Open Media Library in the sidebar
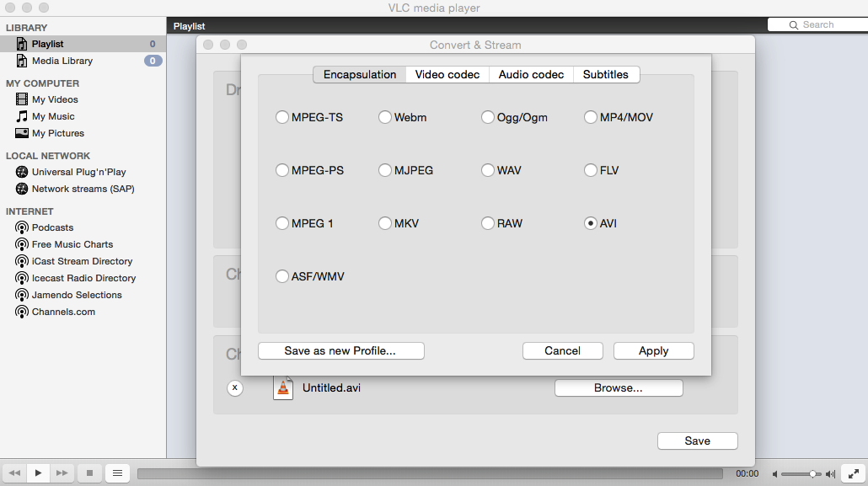This screenshot has height=486, width=868. [83, 61]
